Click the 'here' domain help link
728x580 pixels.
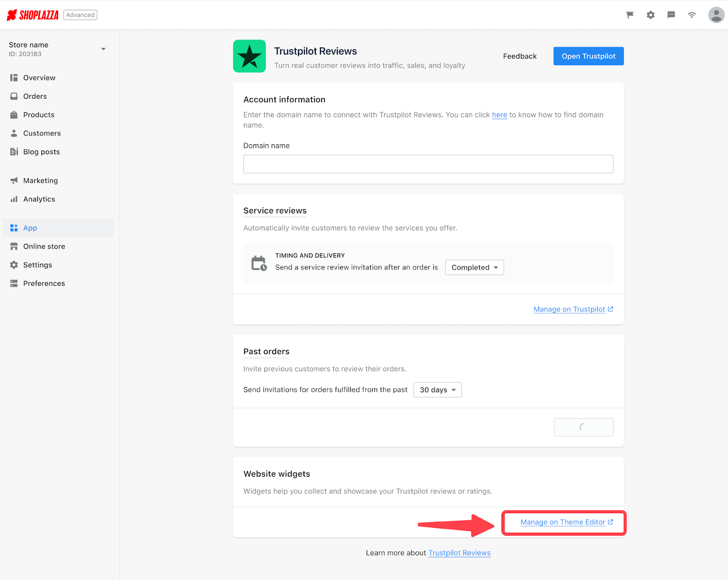(x=500, y=115)
